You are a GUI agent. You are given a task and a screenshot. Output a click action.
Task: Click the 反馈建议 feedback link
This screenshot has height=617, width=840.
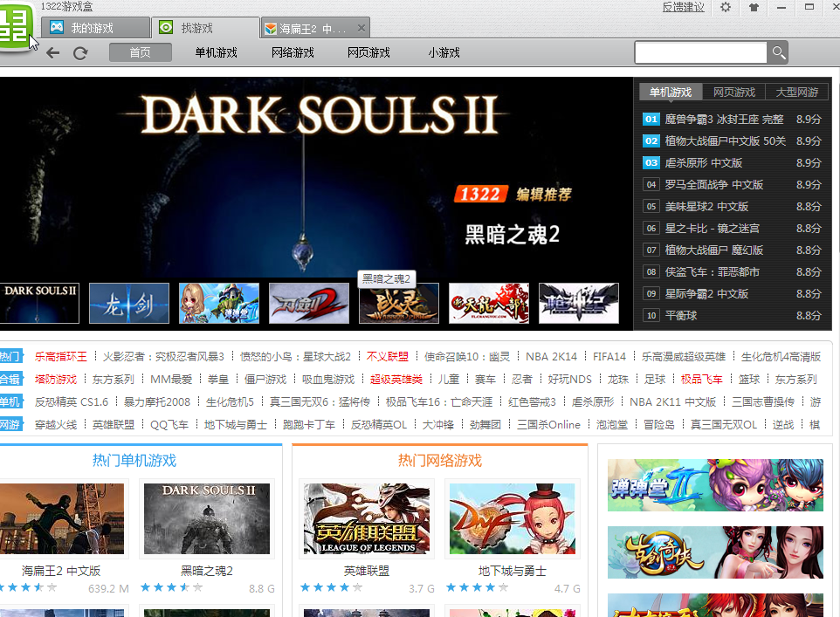[684, 7]
